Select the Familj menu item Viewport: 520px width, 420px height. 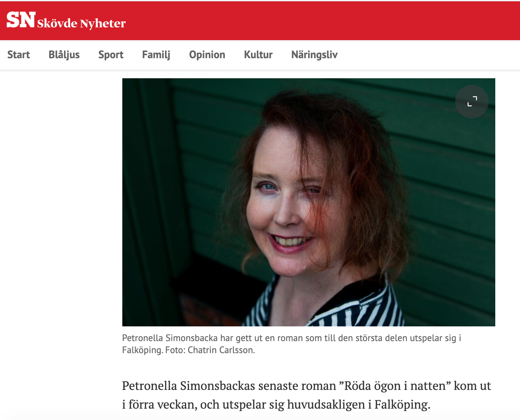pos(156,55)
